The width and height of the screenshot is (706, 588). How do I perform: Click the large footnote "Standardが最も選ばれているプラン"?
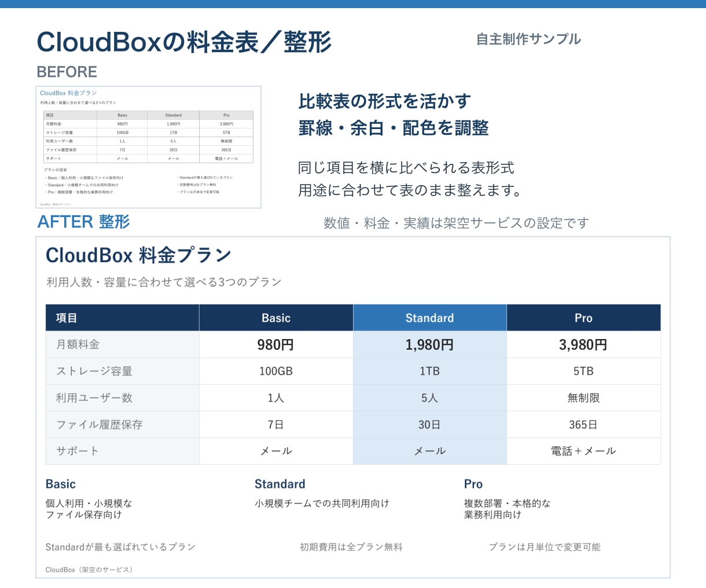point(120,547)
